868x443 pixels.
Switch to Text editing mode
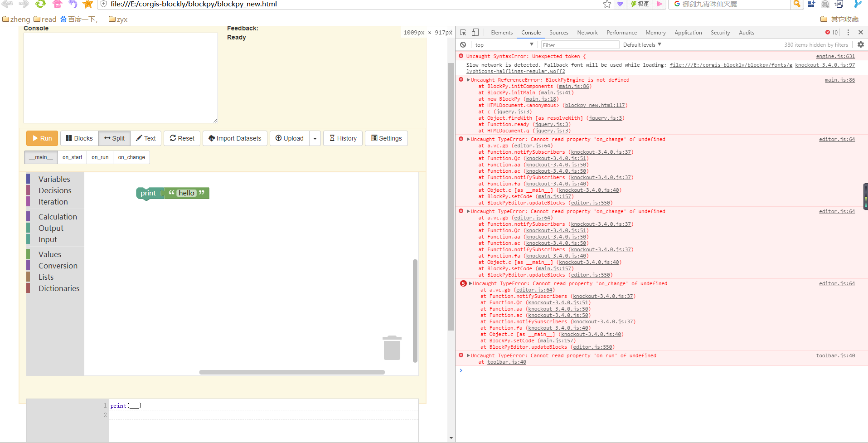pos(145,138)
